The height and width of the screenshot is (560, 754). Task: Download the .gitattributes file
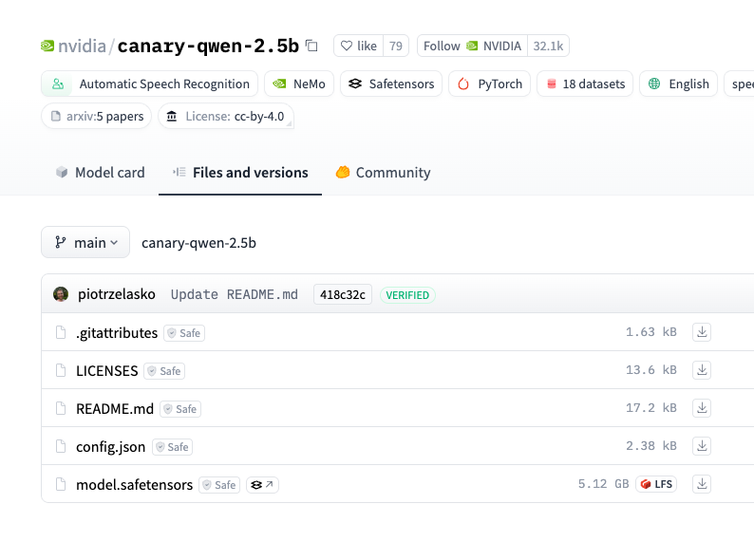pos(702,332)
